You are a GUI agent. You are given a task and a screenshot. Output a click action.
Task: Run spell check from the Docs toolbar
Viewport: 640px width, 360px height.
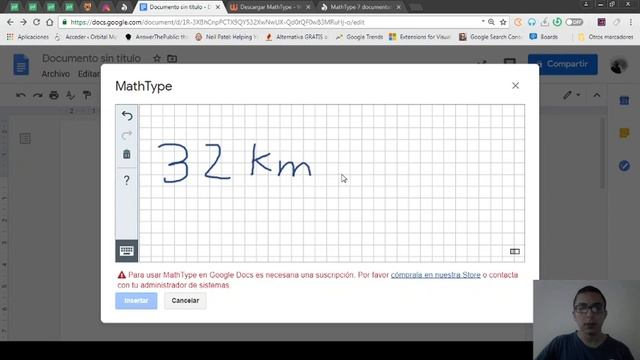click(x=70, y=95)
